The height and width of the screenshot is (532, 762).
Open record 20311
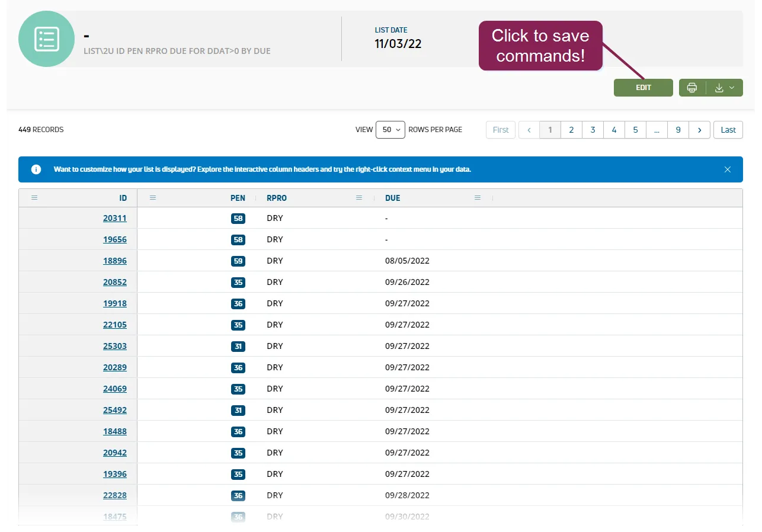click(x=115, y=218)
